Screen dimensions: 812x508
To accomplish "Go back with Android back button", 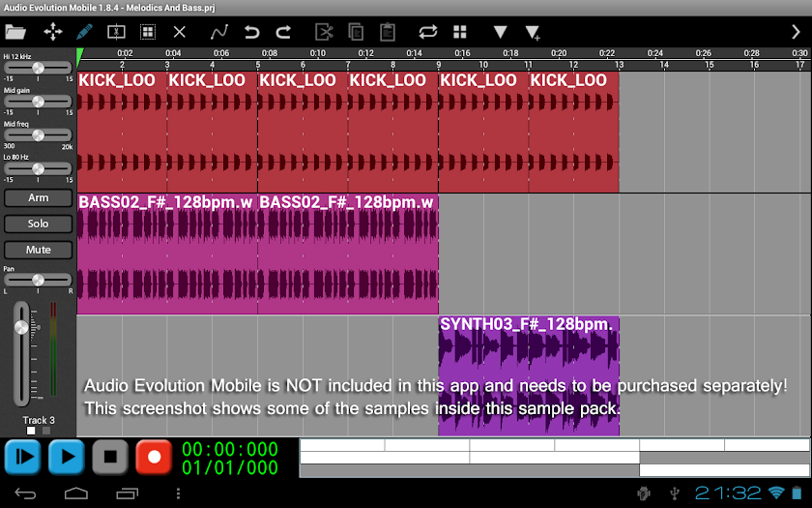I will pos(25,493).
